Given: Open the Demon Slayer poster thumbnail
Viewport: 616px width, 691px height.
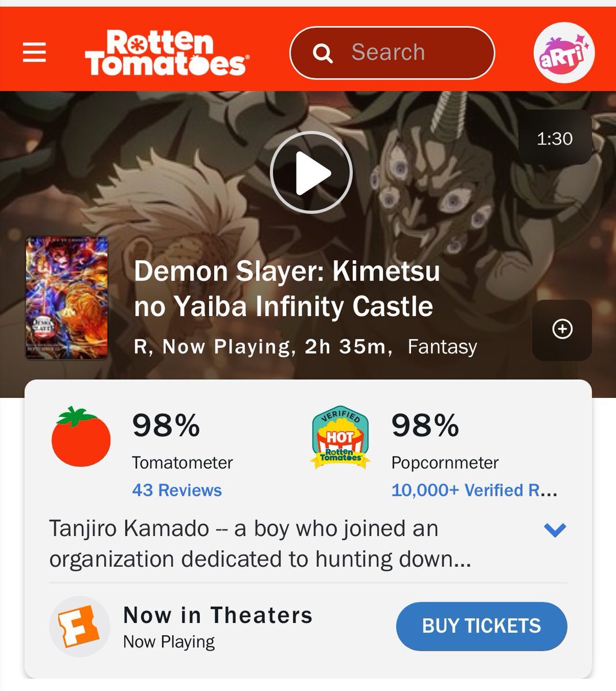Looking at the screenshot, I should click(67, 298).
